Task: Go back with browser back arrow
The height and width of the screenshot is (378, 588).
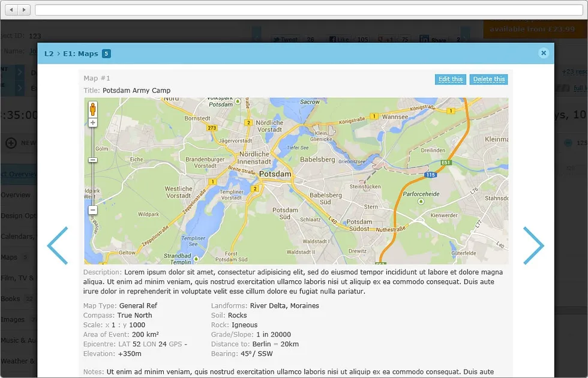Action: click(x=11, y=10)
